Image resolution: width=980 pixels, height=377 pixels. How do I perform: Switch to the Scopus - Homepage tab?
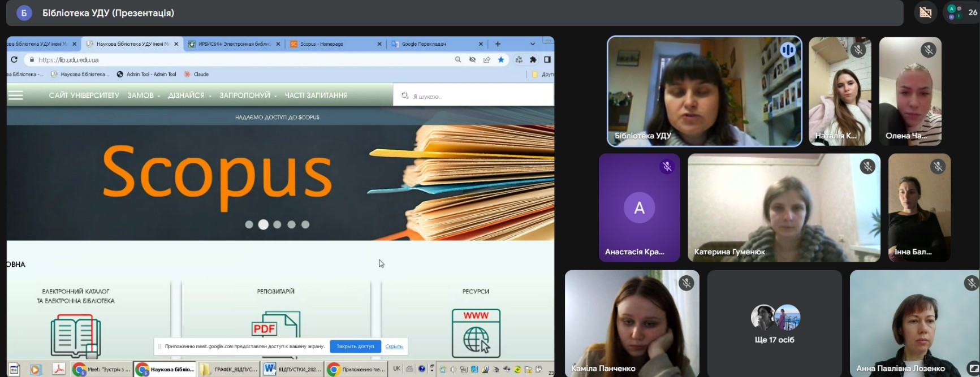(x=330, y=44)
